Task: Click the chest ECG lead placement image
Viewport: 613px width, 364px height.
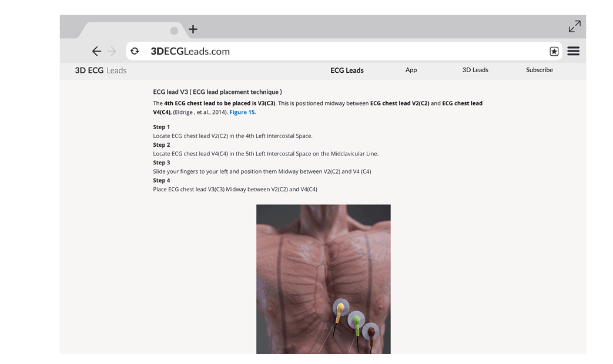Action: (x=323, y=279)
